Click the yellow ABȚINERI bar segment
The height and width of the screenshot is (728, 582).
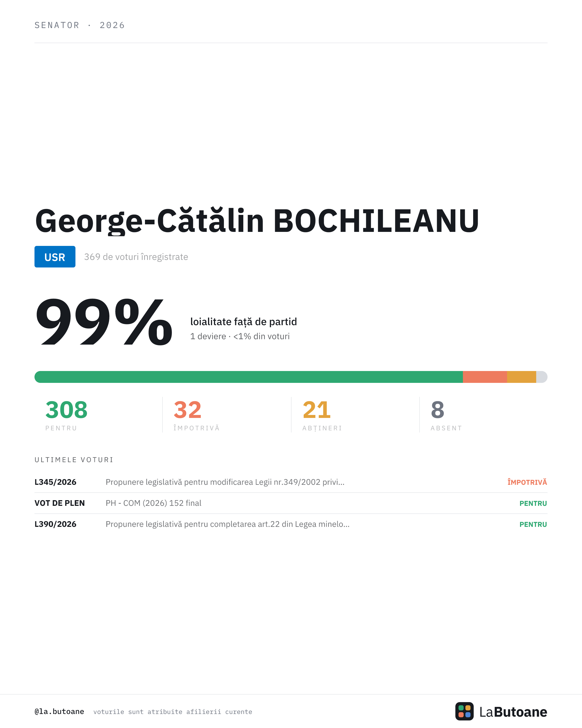click(522, 377)
